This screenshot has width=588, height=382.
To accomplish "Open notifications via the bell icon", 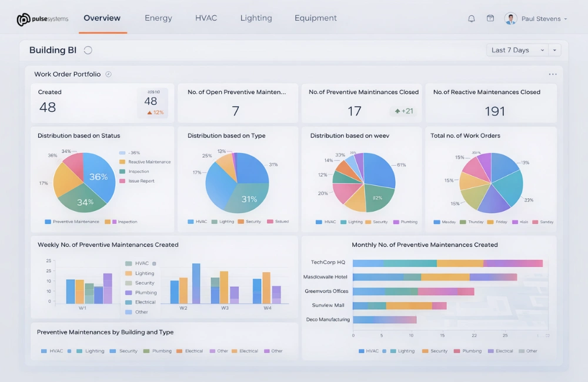I will pyautogui.click(x=471, y=18).
